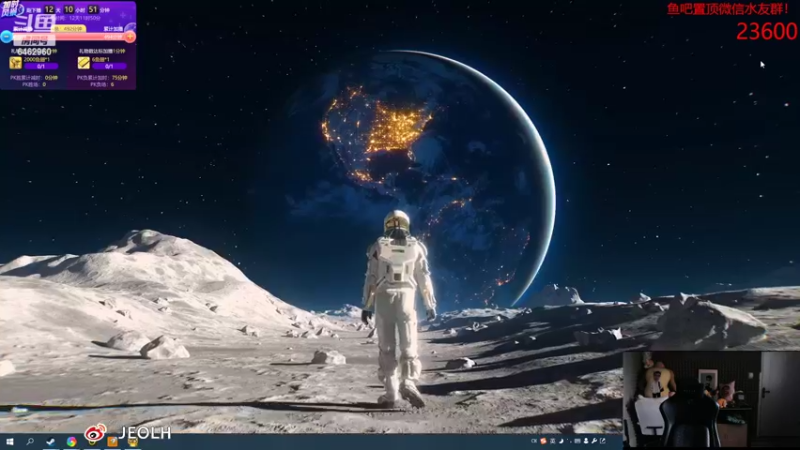Open the yellow face taskbar app
The width and height of the screenshot is (800, 450).
pyautogui.click(x=133, y=442)
